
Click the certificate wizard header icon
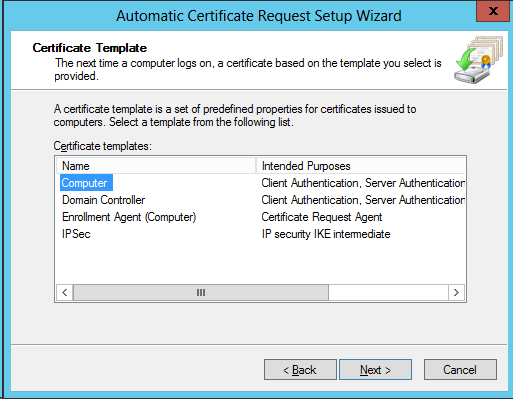[x=478, y=60]
